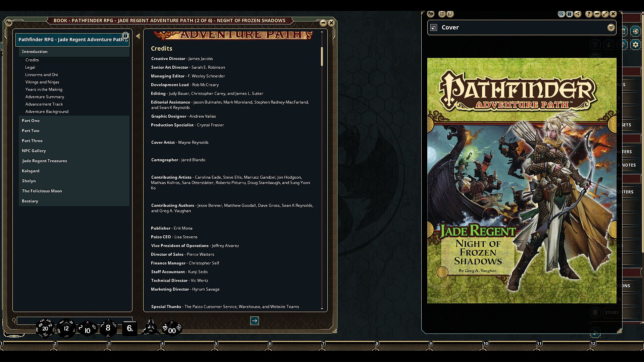Open the share icon on the Cover window
The width and height of the screenshot is (644, 362).
[x=578, y=14]
